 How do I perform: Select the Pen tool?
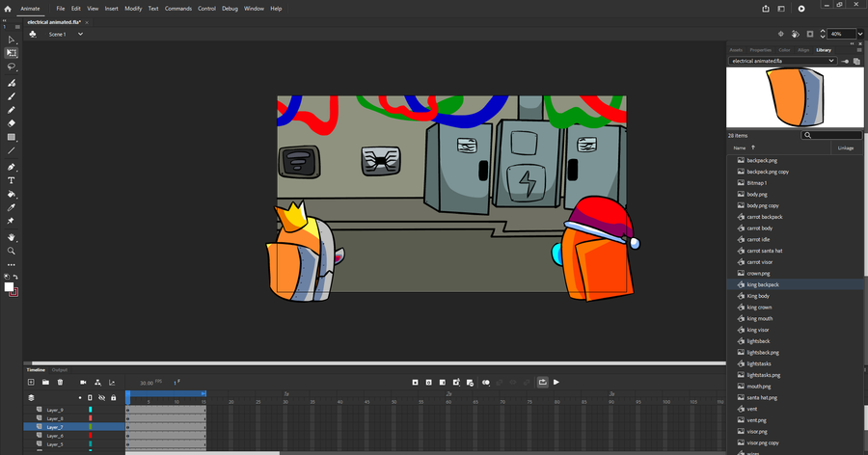(x=11, y=167)
